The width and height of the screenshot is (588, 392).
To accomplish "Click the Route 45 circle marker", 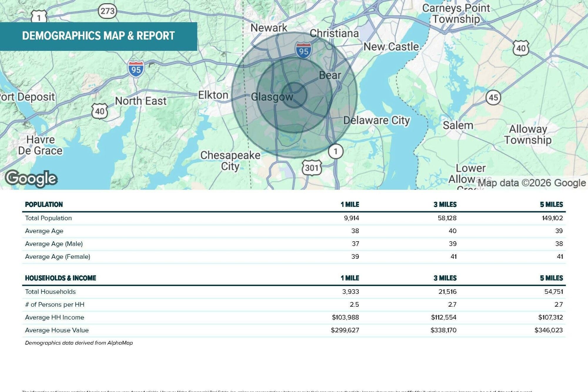I will point(493,97).
